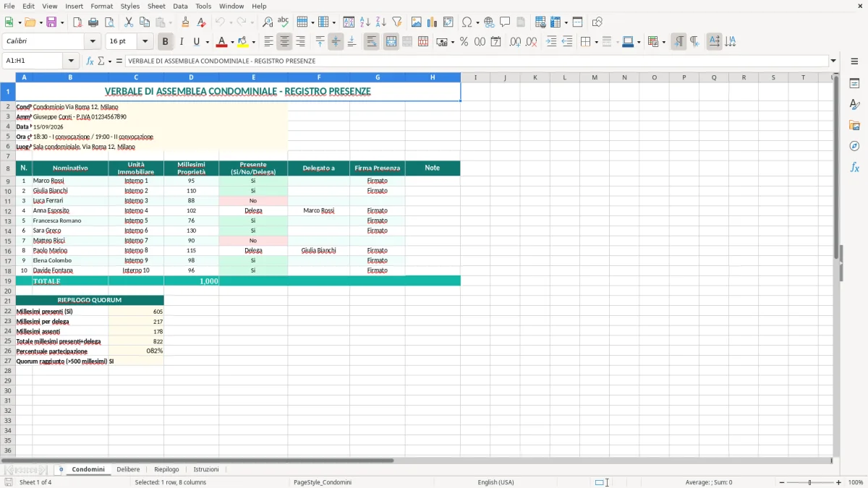
Task: Open the Borders dropdown arrow
Action: click(596, 42)
